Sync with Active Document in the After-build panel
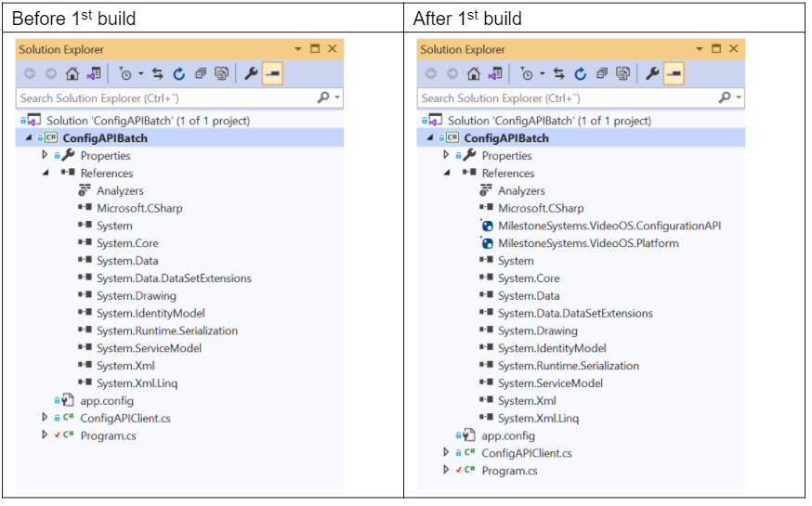The image size is (812, 506). click(x=558, y=74)
